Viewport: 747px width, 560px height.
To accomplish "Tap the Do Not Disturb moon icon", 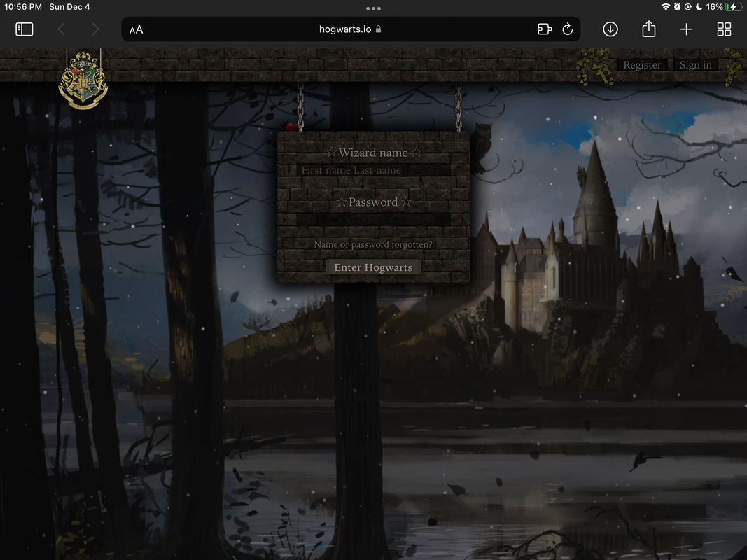I will (699, 7).
